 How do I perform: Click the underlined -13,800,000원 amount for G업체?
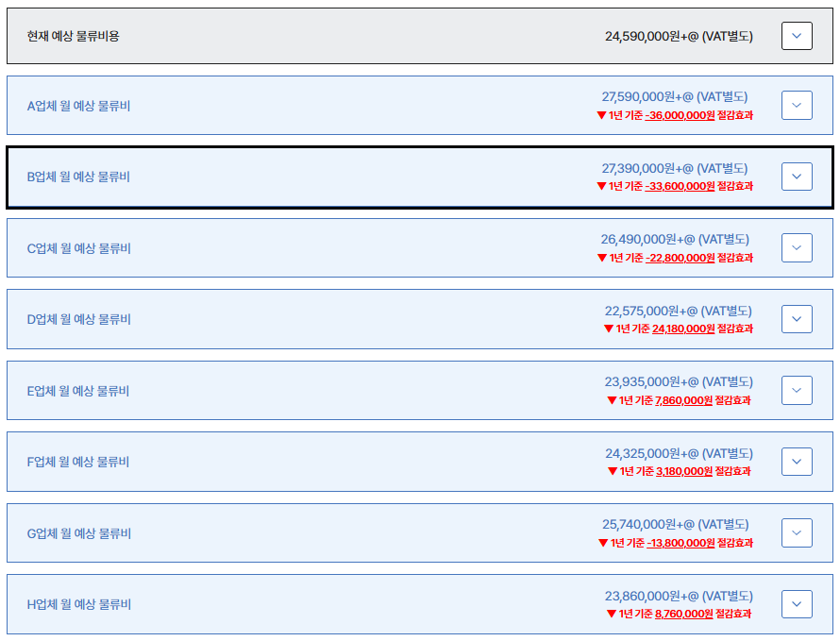(680, 543)
